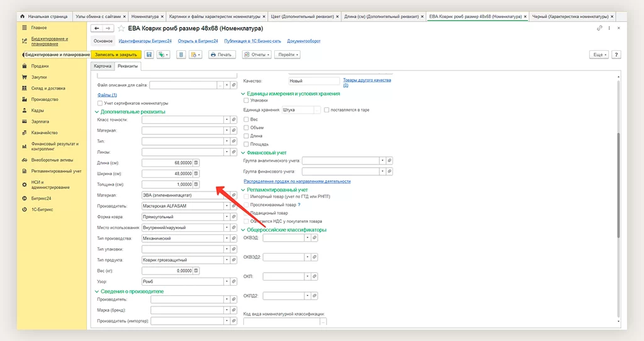
Task: Toggle the Вес checkbox
Action: coord(246,119)
